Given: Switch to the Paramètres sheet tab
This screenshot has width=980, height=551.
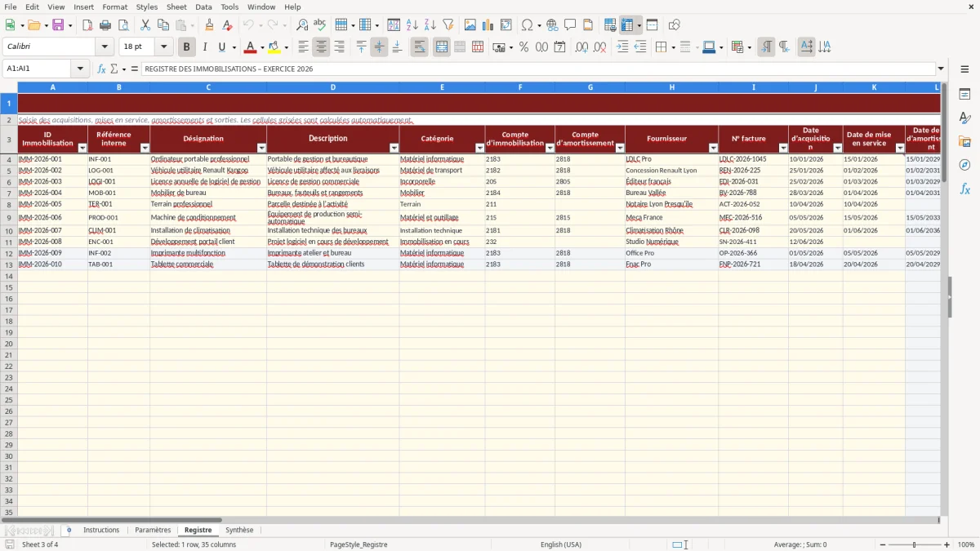Looking at the screenshot, I should [153, 530].
